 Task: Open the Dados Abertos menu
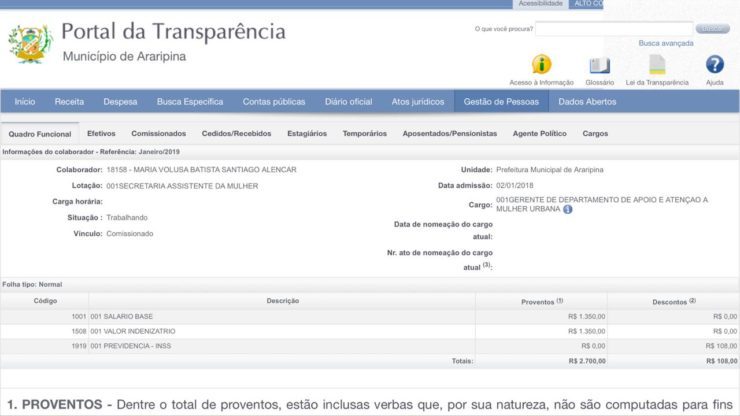click(x=587, y=102)
